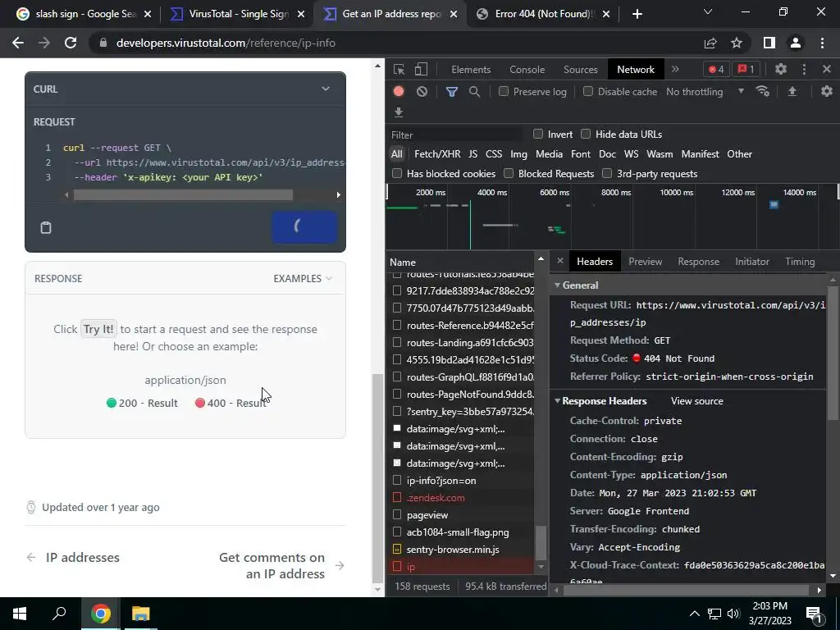Enable Disable cache checkbox
The width and height of the screenshot is (840, 630).
coord(588,91)
